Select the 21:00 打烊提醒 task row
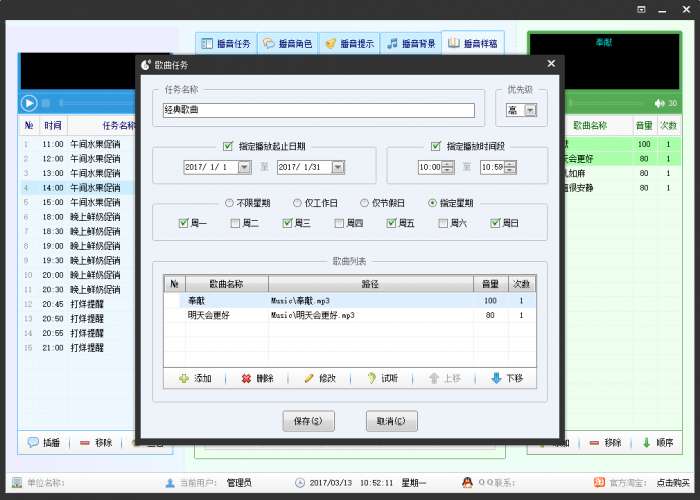This screenshot has height=500, width=700. 78,348
